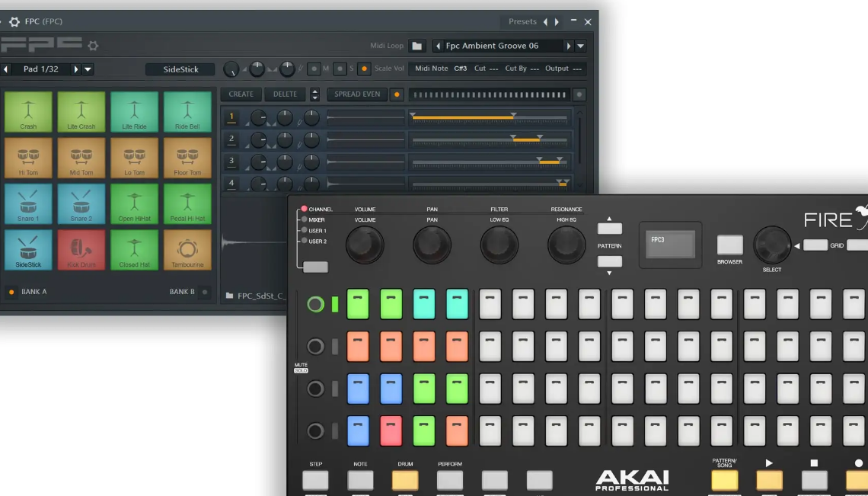Select the Lite Ride pad
Image resolution: width=868 pixels, height=496 pixels.
point(135,112)
